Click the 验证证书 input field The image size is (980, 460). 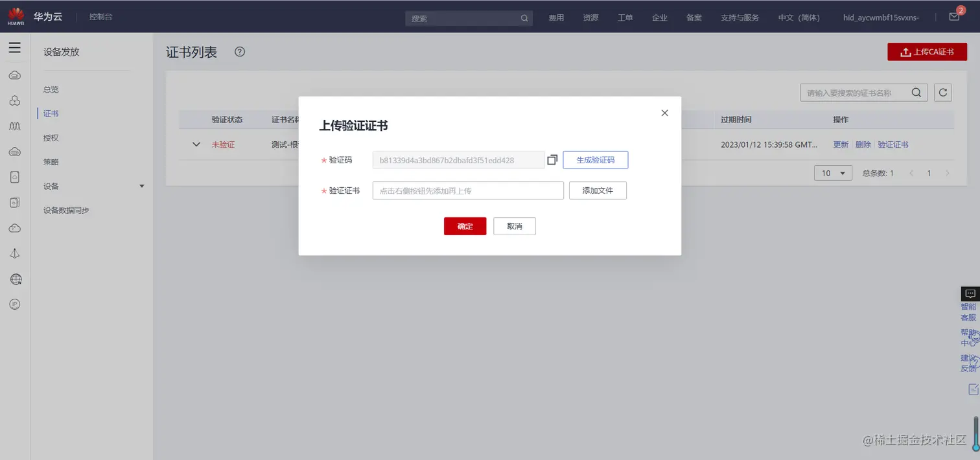pos(467,190)
